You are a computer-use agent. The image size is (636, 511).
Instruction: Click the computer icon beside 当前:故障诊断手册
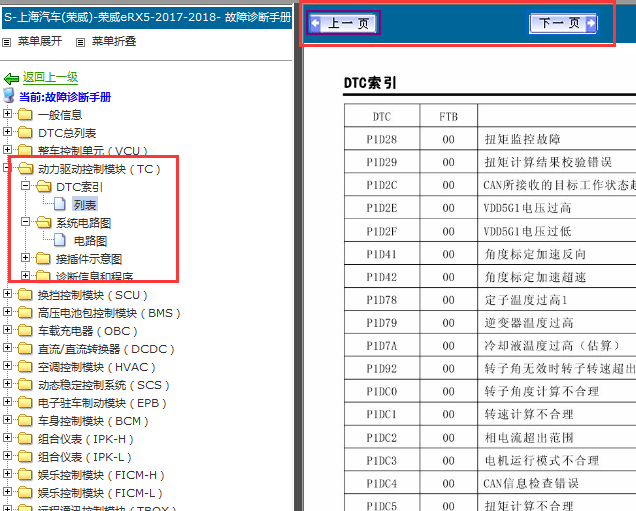coord(9,96)
